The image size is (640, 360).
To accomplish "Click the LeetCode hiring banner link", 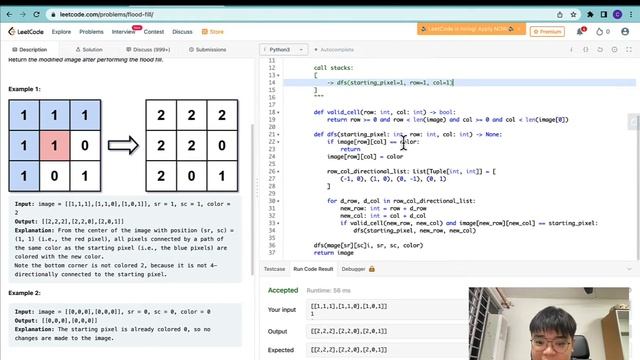I will 468,29.
